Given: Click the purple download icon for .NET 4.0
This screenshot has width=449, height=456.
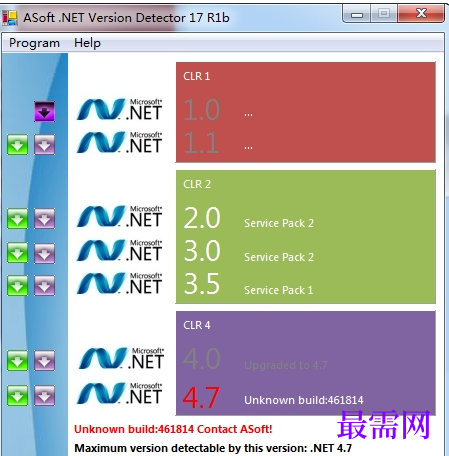Looking at the screenshot, I should [44, 360].
